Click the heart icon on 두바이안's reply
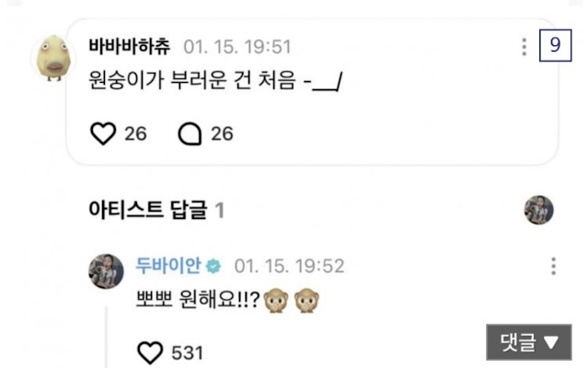This screenshot has width=588, height=368. [149, 352]
